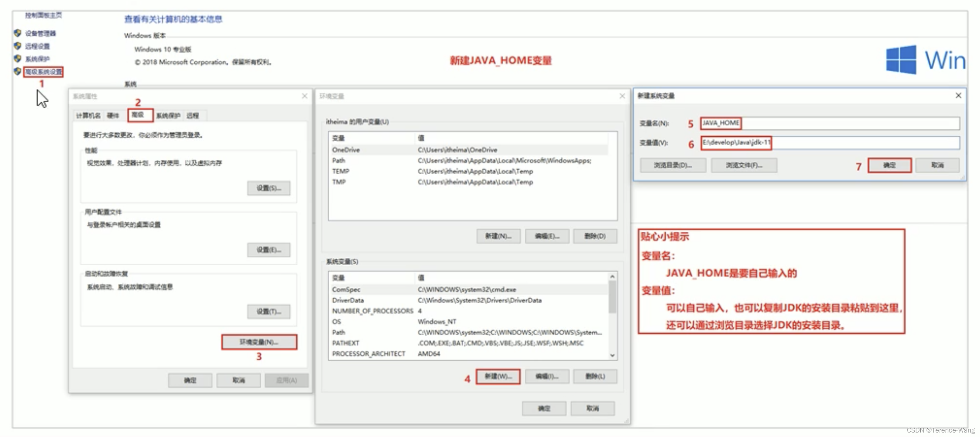Select DriverData row in system variables
This screenshot has width=980, height=437.
pyautogui.click(x=469, y=300)
